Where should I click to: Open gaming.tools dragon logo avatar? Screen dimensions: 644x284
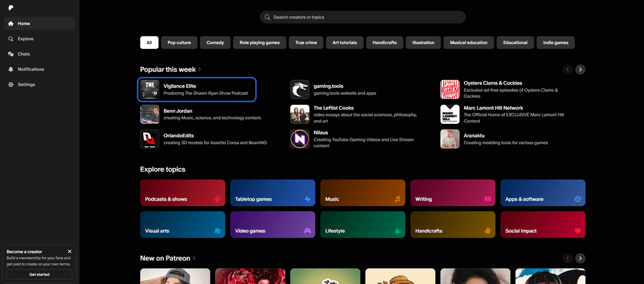point(300,89)
